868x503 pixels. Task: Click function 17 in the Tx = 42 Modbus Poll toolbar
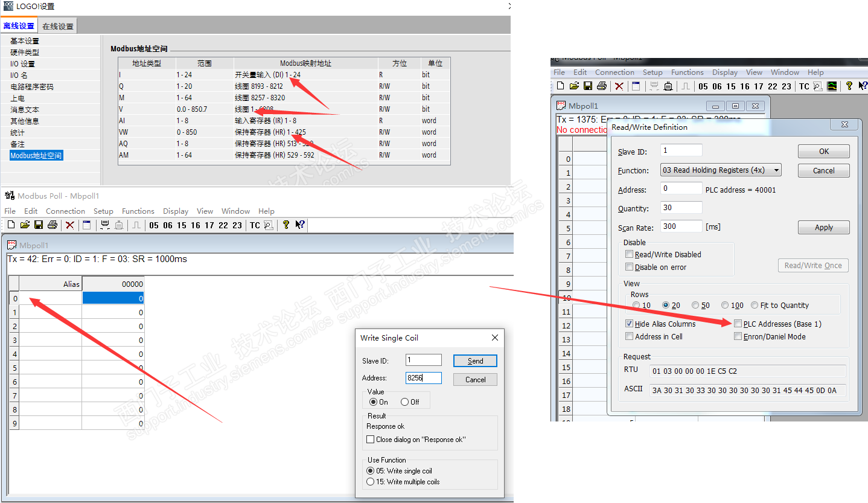tap(209, 225)
